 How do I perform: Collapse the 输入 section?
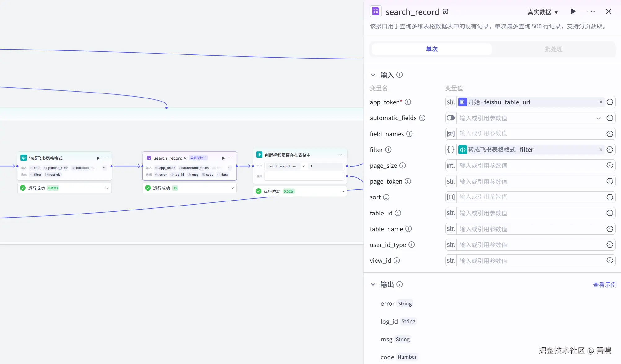click(373, 75)
